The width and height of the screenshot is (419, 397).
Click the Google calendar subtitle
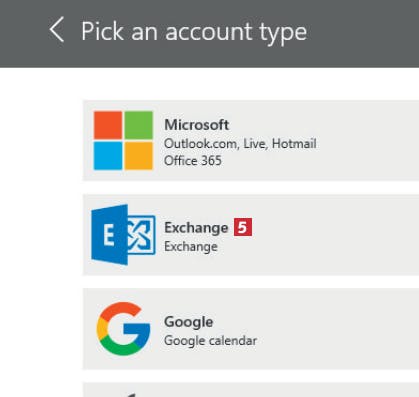[211, 341]
